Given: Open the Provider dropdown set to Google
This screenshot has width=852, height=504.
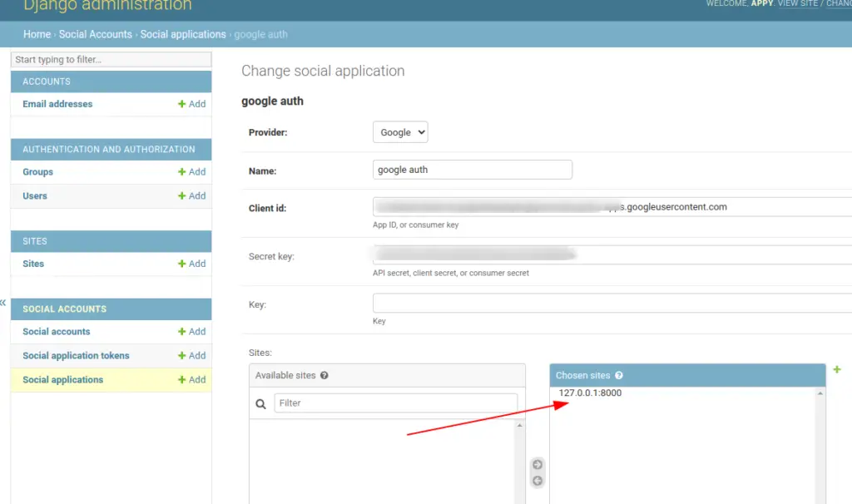Looking at the screenshot, I should coord(400,132).
